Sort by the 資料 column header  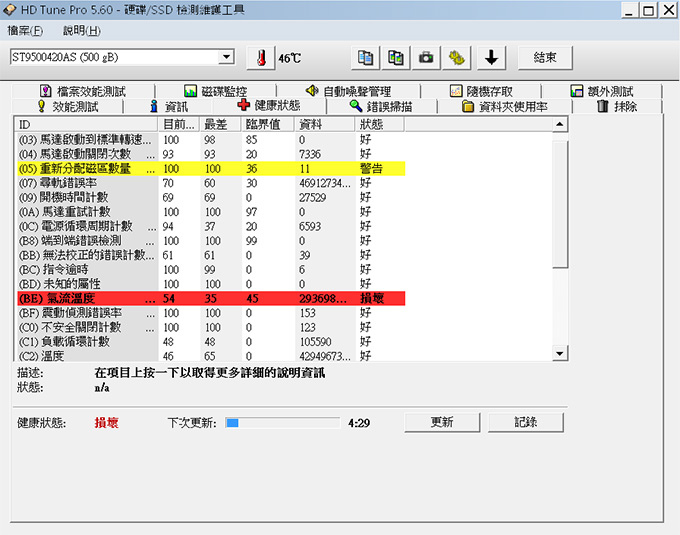click(325, 124)
